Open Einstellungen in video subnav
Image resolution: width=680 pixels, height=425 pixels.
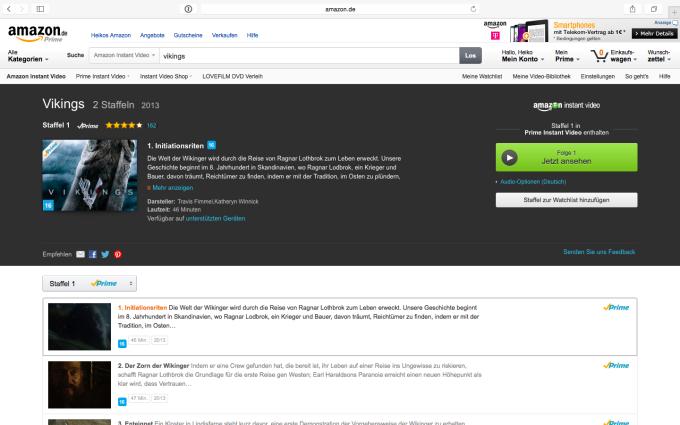(598, 76)
